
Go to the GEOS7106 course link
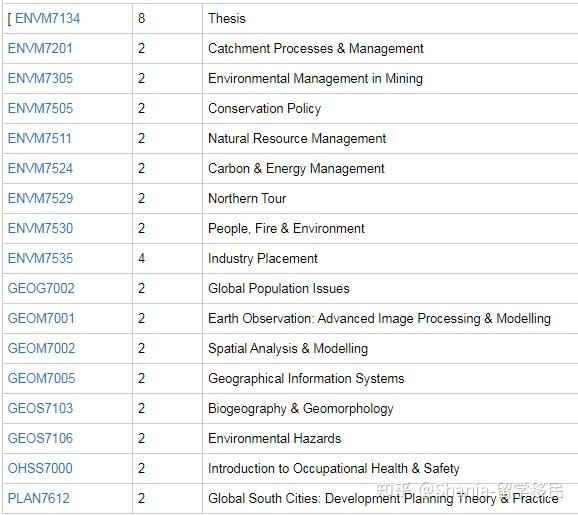point(41,438)
